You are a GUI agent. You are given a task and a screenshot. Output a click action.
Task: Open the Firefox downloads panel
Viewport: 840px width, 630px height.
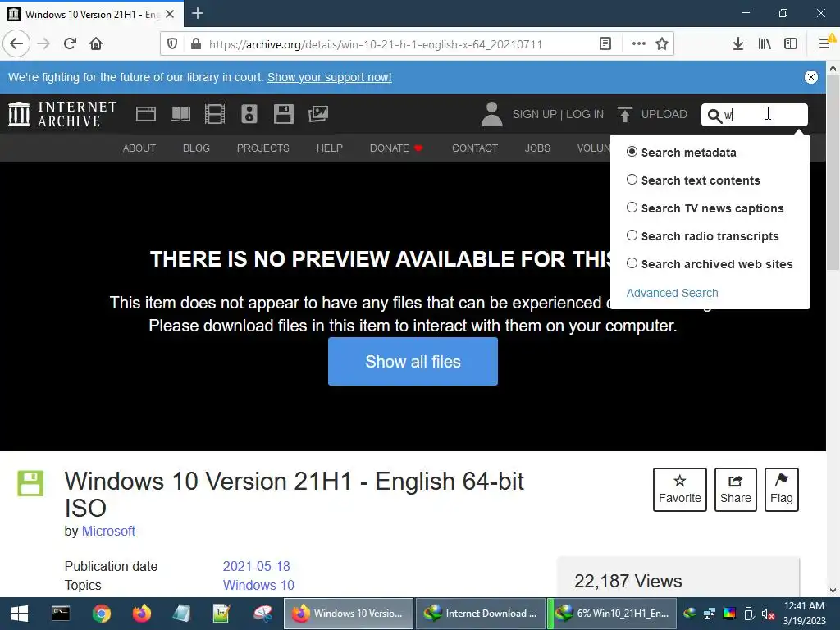pyautogui.click(x=738, y=44)
